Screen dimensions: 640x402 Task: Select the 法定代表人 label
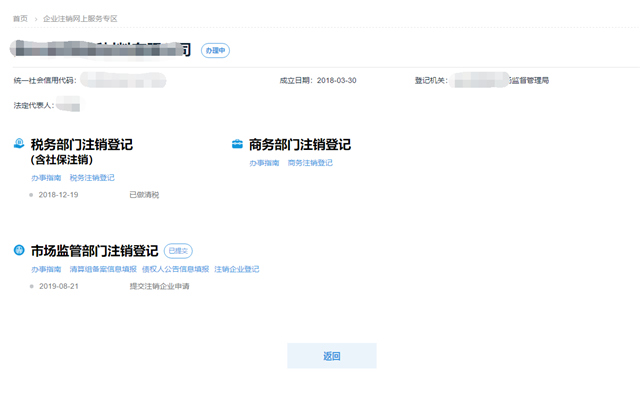(33, 105)
